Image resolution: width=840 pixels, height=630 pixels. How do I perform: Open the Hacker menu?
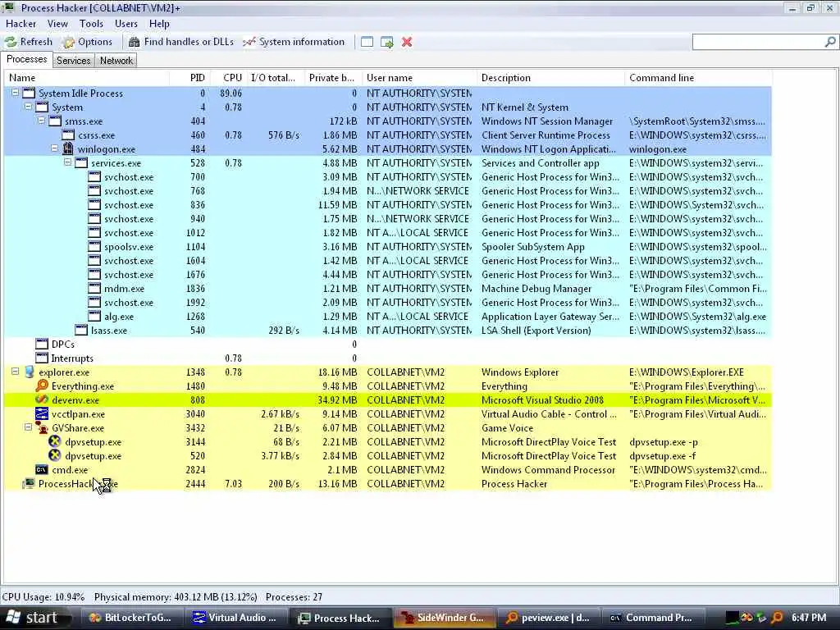(x=21, y=24)
